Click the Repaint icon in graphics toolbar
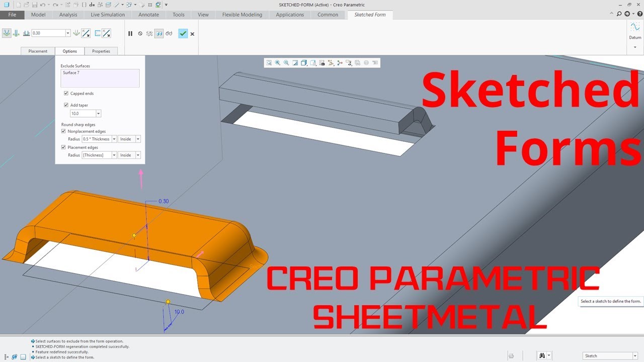 tap(295, 63)
